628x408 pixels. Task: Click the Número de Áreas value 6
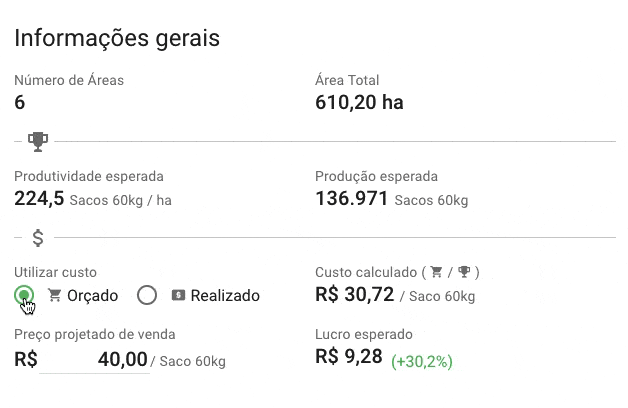tap(20, 102)
